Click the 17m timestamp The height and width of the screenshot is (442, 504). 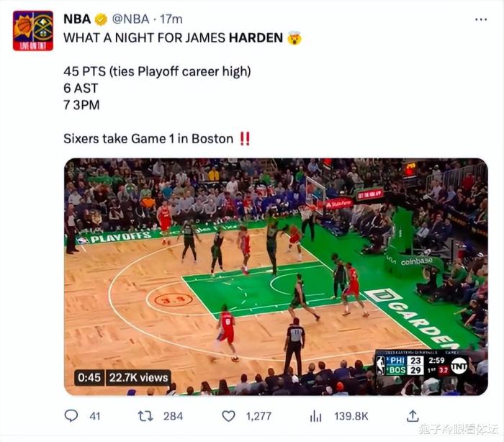[171, 19]
